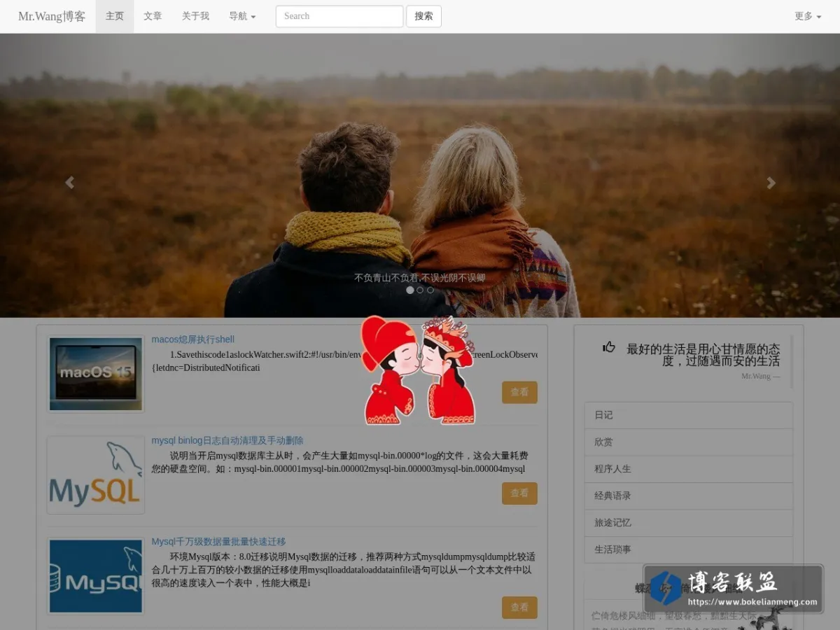840x630 pixels.
Task: Click 查看 for the Mysql千万级 migration article
Action: tap(519, 608)
